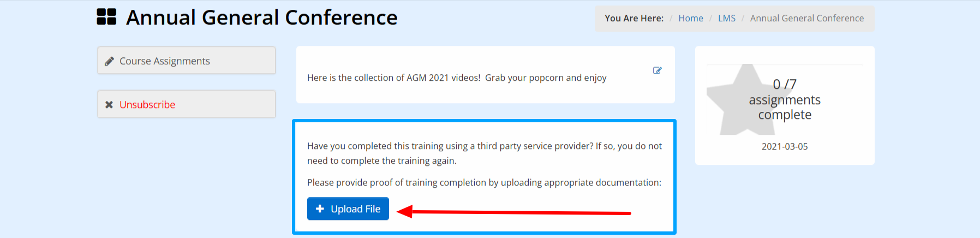Click the proof of training completion sentence

click(x=484, y=182)
